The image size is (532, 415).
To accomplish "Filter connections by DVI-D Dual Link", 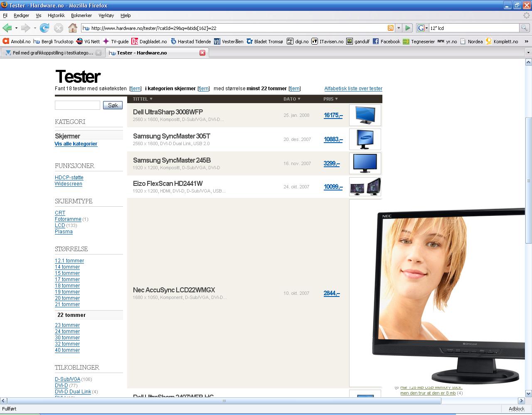I will tap(73, 392).
